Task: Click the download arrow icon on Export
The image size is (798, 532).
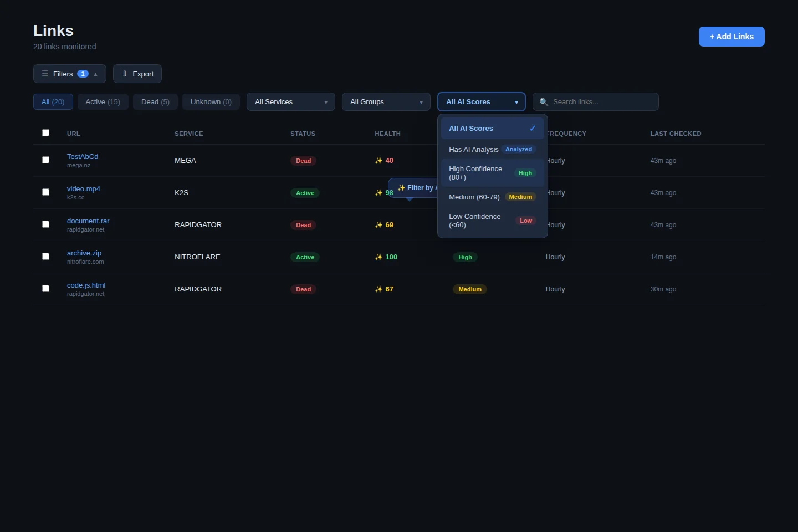Action: pyautogui.click(x=125, y=74)
